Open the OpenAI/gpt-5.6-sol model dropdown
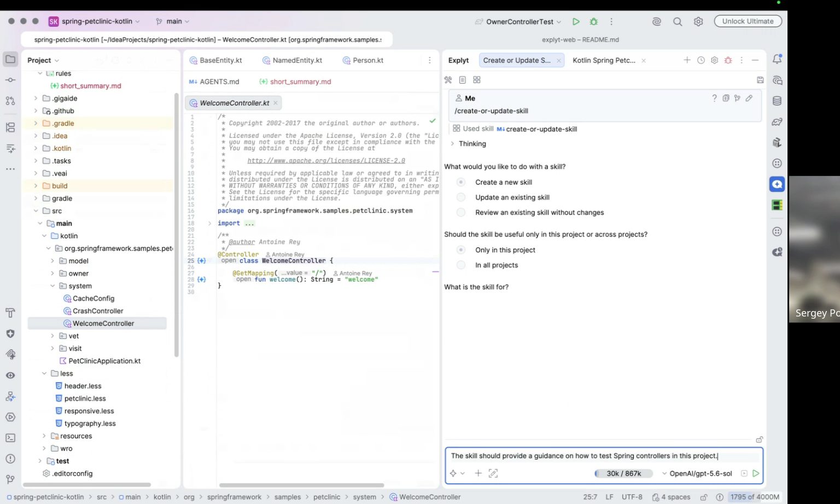The height and width of the screenshot is (504, 840). click(x=697, y=473)
